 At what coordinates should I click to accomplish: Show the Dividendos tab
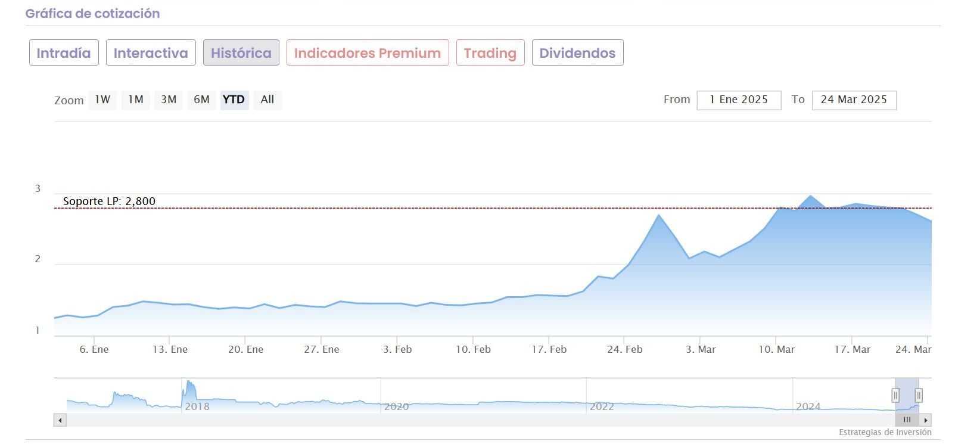coord(577,53)
